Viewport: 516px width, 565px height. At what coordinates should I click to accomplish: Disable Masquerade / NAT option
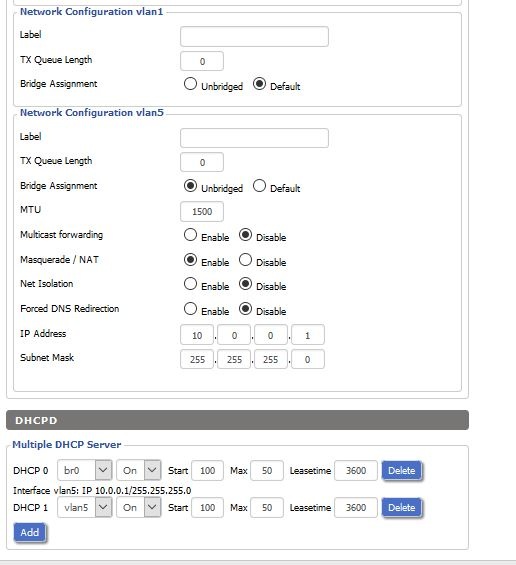(x=245, y=260)
